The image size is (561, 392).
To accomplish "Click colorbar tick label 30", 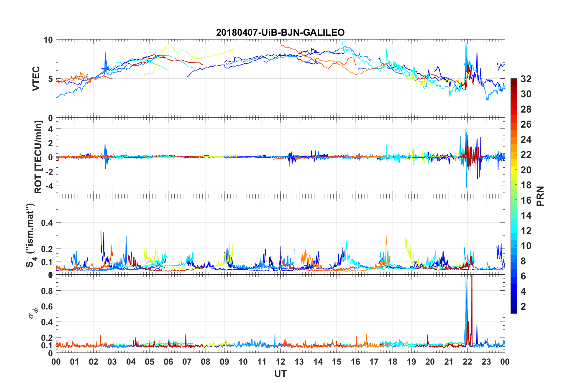I will [526, 94].
